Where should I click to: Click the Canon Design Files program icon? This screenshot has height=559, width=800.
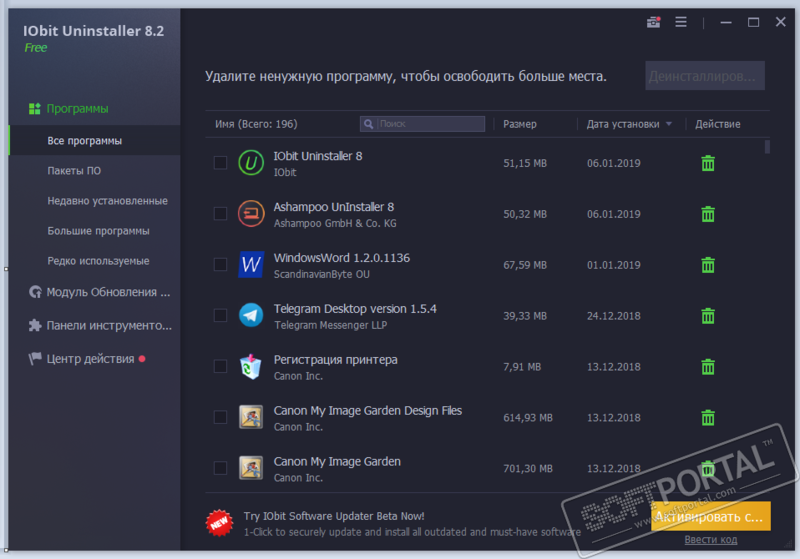coord(251,417)
